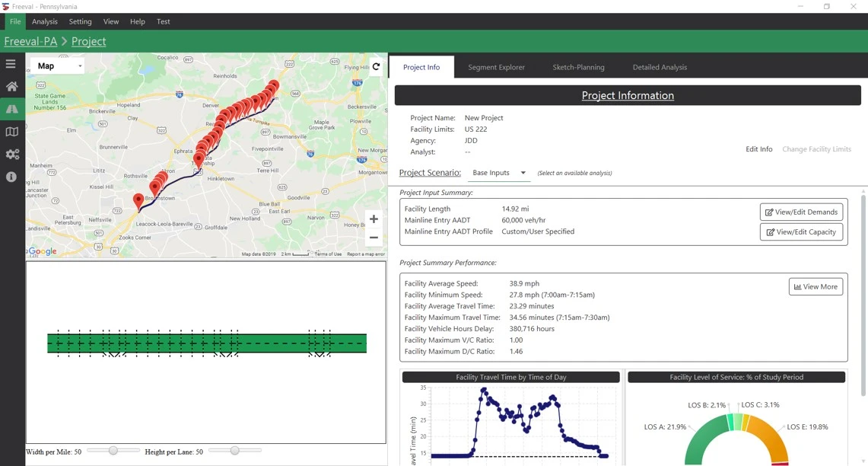Open the Detailed Analysis tab
Image resolution: width=868 pixels, height=466 pixels.
(660, 67)
